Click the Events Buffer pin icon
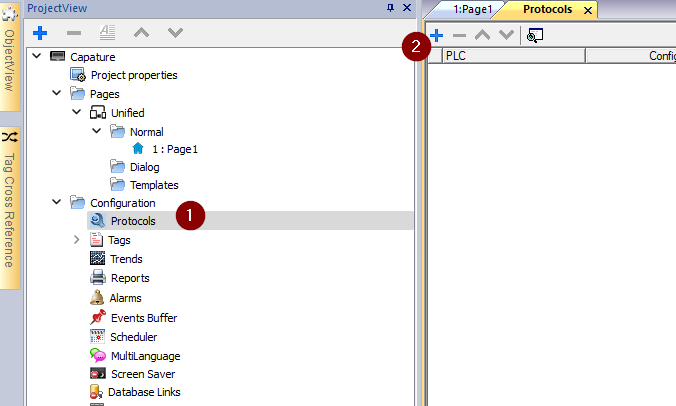 point(98,317)
